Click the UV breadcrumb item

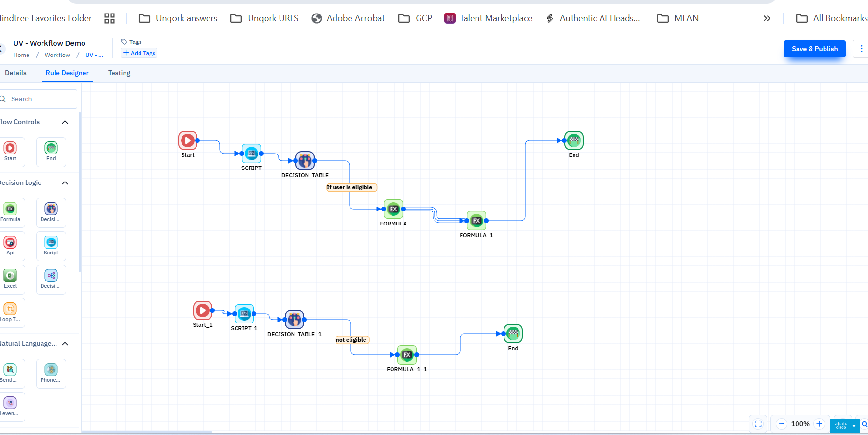pyautogui.click(x=94, y=55)
